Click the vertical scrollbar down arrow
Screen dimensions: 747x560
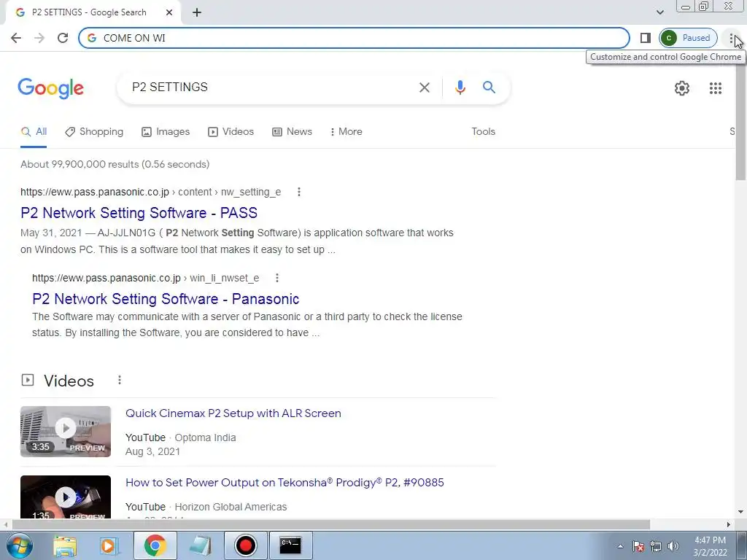[741, 512]
